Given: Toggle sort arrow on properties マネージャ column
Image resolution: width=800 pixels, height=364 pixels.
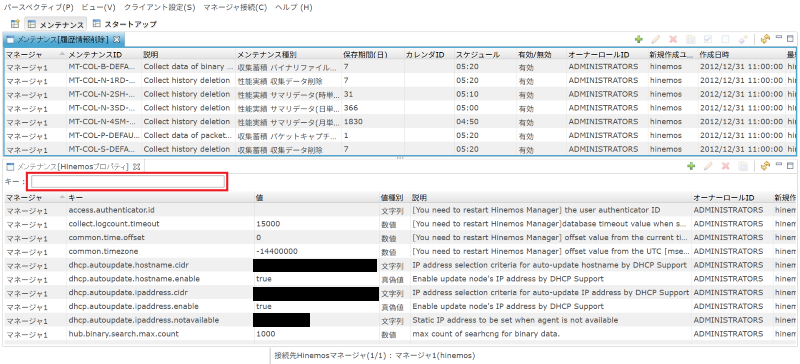Looking at the screenshot, I should click(x=62, y=197).
